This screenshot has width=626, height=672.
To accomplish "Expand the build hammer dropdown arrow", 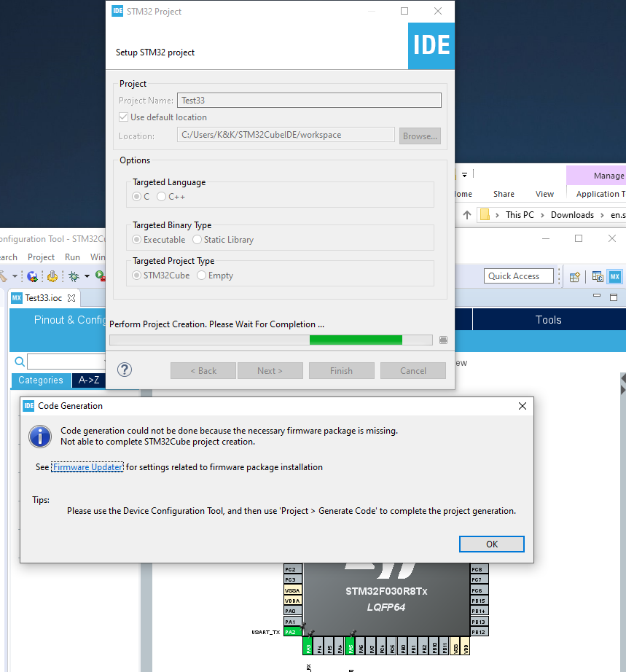I will pyautogui.click(x=15, y=276).
